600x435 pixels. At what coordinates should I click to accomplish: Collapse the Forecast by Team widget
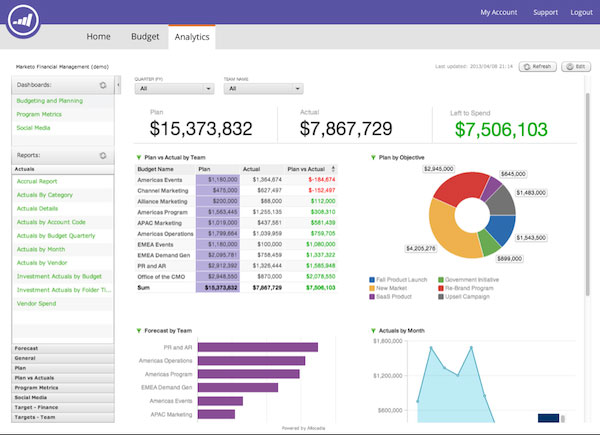139,331
